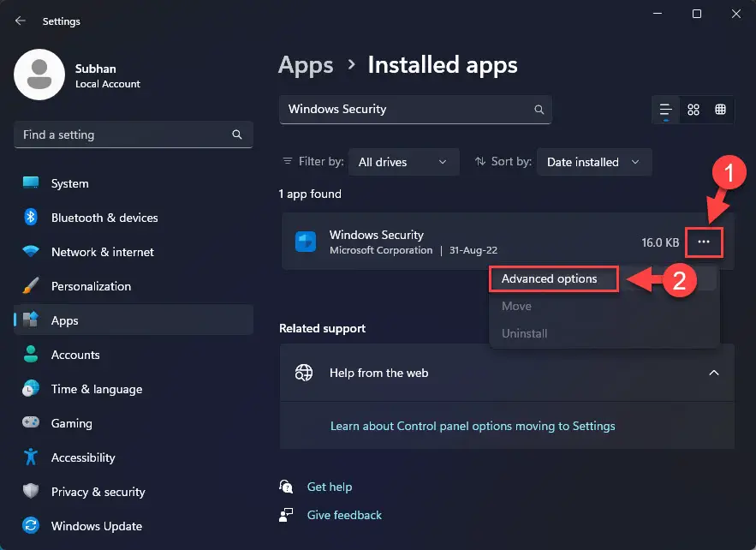Click the magnifier icon in Find a setting
The height and width of the screenshot is (550, 756).
click(x=237, y=135)
